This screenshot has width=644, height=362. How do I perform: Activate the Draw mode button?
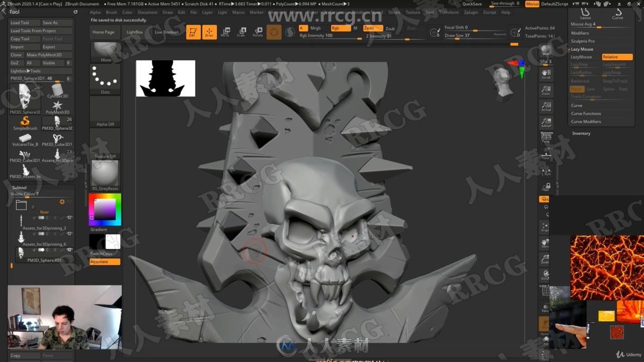pyautogui.click(x=209, y=32)
